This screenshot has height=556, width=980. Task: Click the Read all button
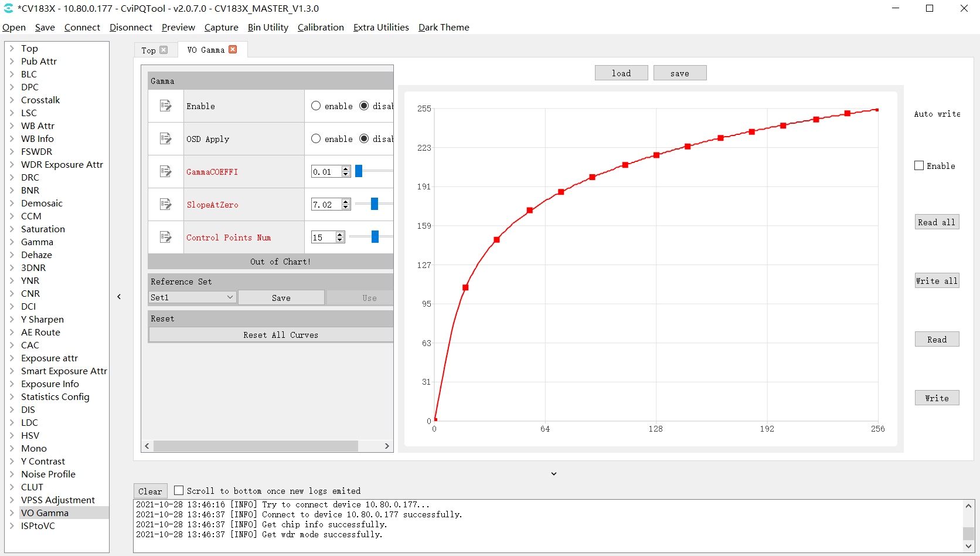(x=937, y=222)
